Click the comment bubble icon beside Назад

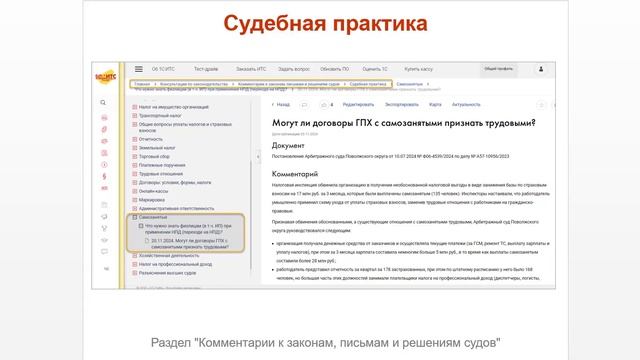point(304,105)
